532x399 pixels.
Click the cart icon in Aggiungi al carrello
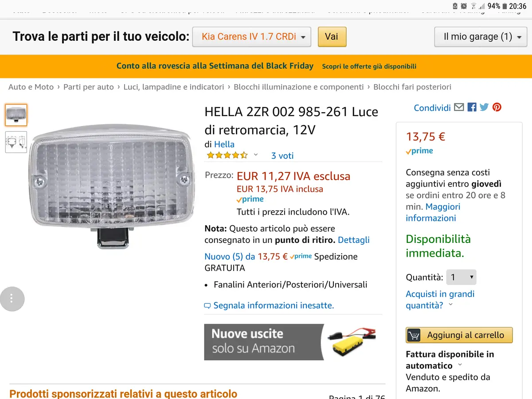click(x=414, y=335)
